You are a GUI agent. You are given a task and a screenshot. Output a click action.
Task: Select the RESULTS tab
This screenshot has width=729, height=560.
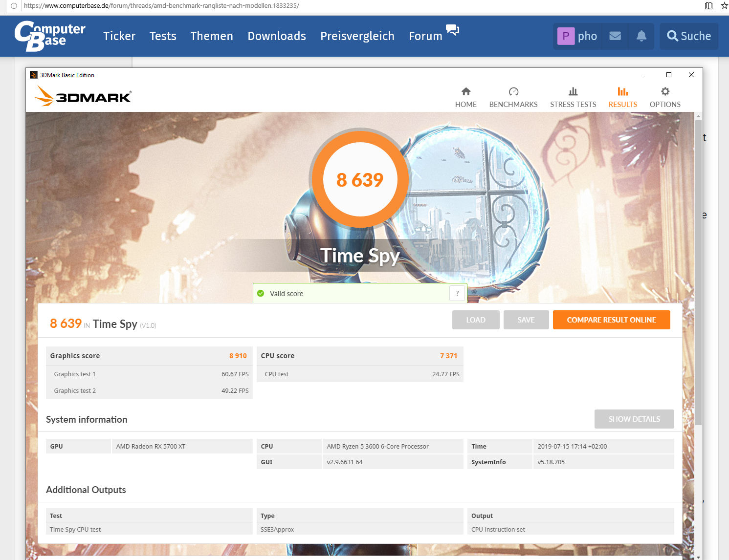pos(622,98)
